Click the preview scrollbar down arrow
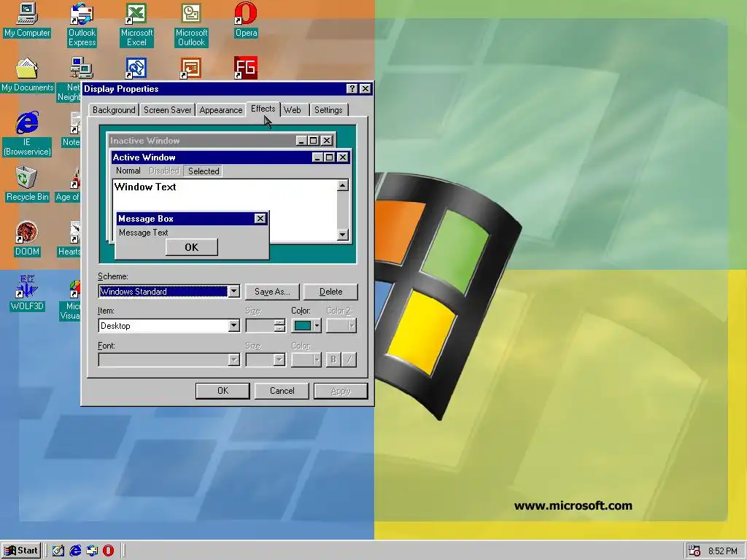 (x=343, y=234)
